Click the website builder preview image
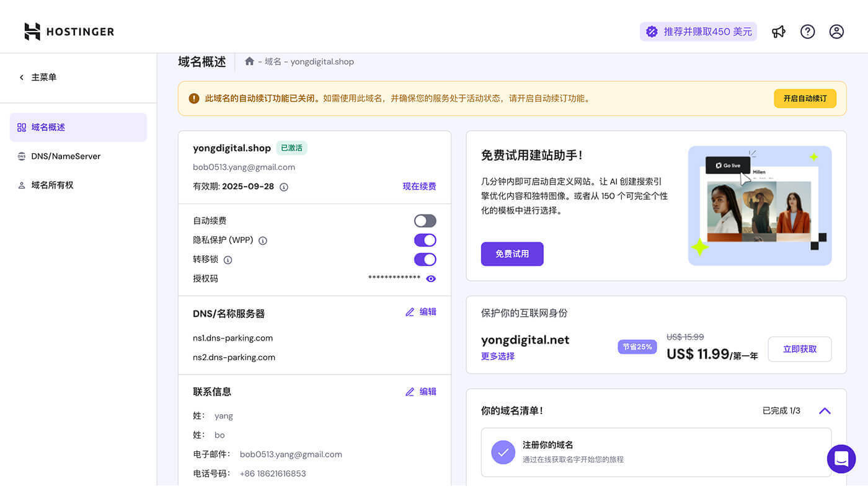Viewport: 868px width, 496px height. click(x=759, y=206)
